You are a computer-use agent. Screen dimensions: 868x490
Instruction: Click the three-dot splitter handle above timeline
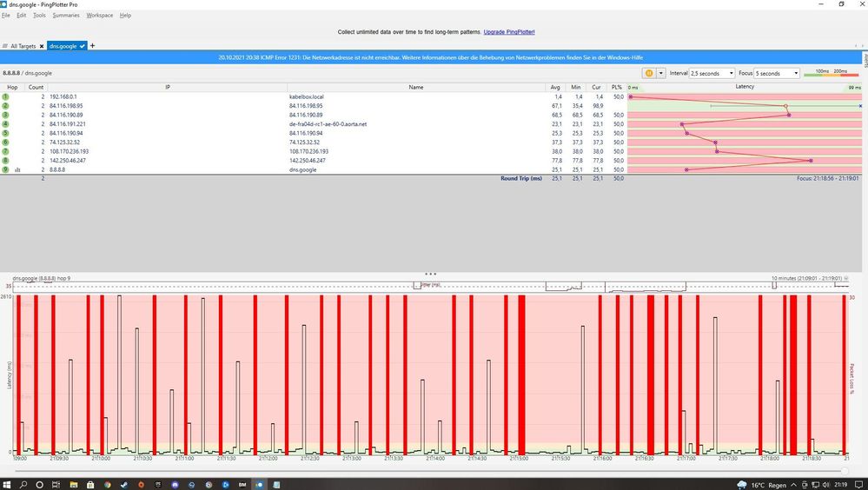click(431, 274)
